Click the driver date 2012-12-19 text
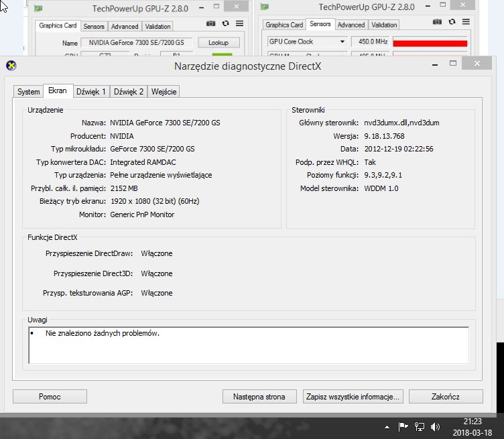The image size is (504, 439). pyautogui.click(x=399, y=149)
